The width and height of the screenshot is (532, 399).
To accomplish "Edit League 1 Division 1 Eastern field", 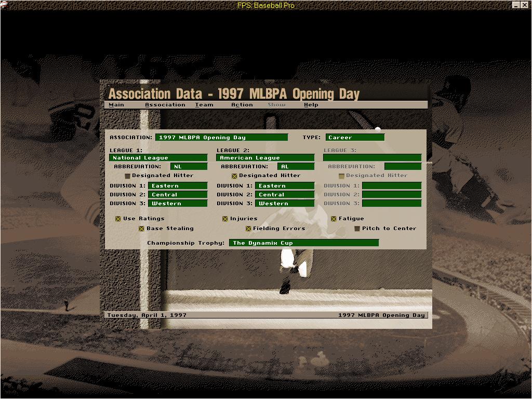I will pyautogui.click(x=178, y=186).
